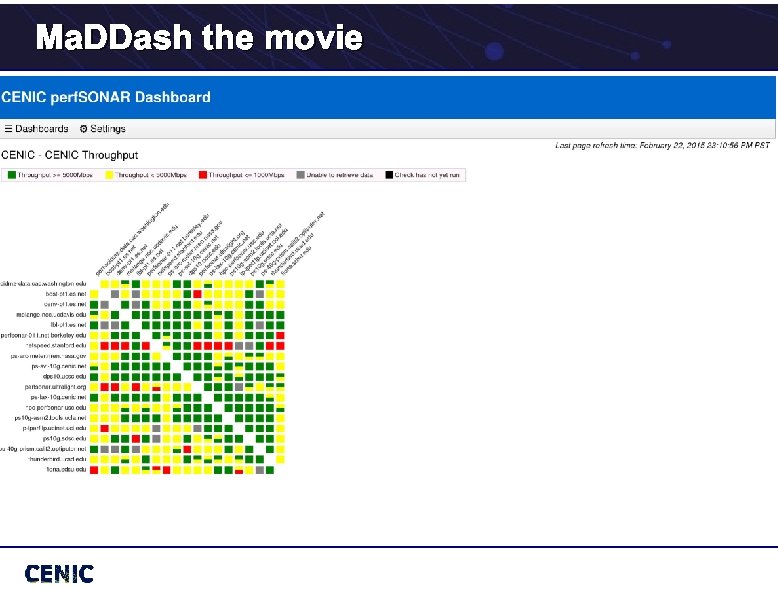Select the sunn-pt1.es.net row label
Viewport: 778px width, 590px height.
65,304
